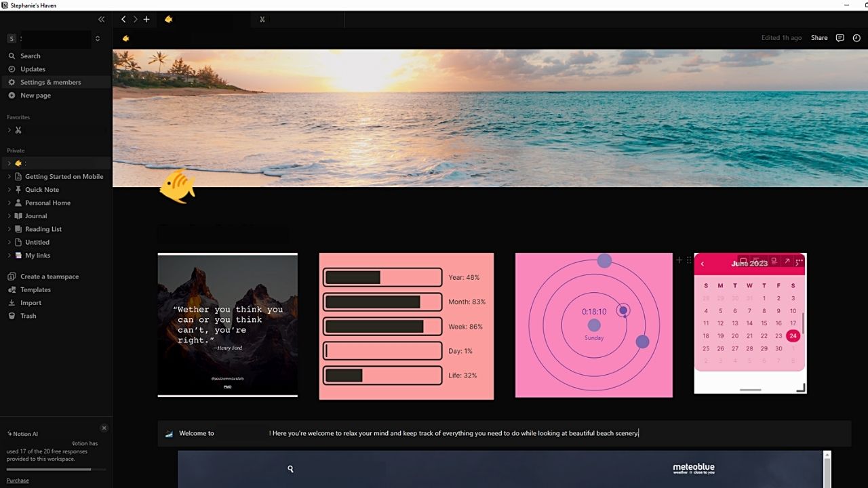Click the Year progress bar in the widget
This screenshot has height=488, width=868.
point(382,277)
